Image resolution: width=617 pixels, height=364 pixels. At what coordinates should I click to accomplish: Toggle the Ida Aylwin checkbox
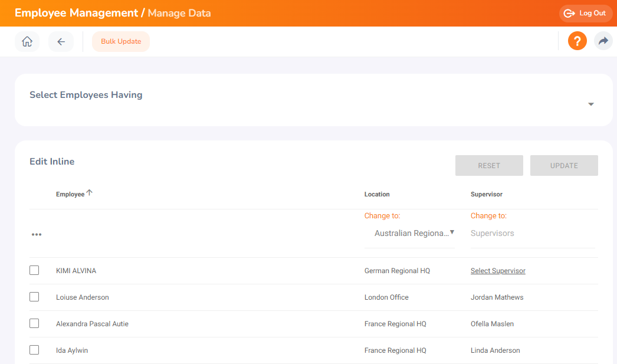coord(34,350)
